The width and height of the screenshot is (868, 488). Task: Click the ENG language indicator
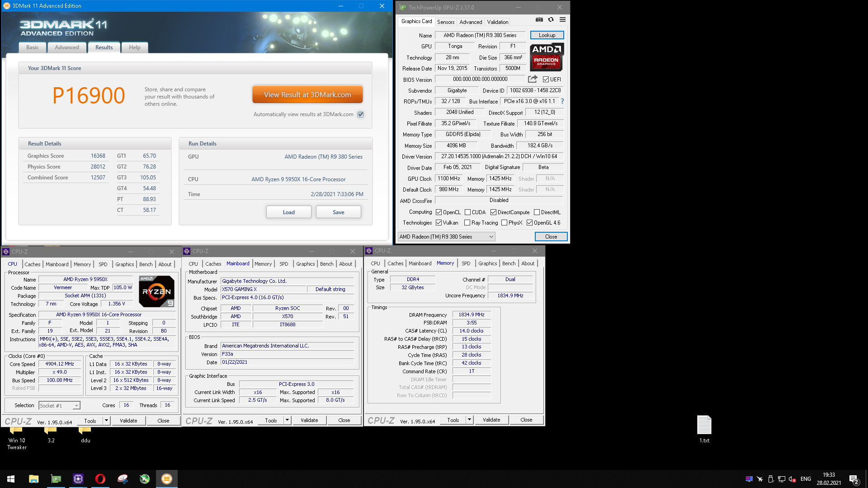(x=806, y=479)
